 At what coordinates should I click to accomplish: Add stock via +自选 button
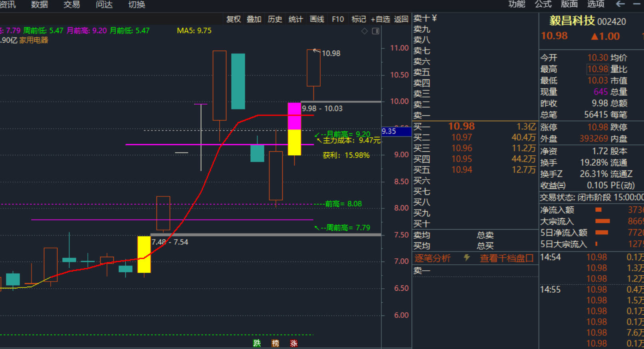pyautogui.click(x=380, y=19)
